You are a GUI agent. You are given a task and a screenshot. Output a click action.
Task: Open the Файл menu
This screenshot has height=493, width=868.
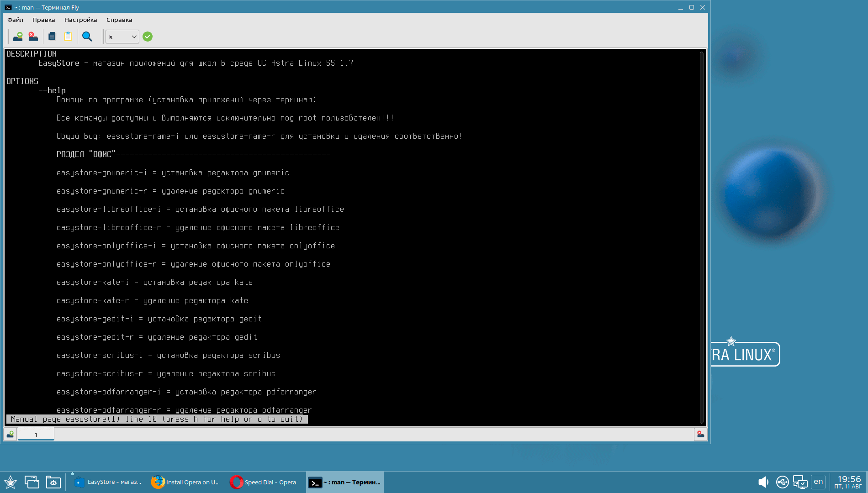[x=15, y=20]
